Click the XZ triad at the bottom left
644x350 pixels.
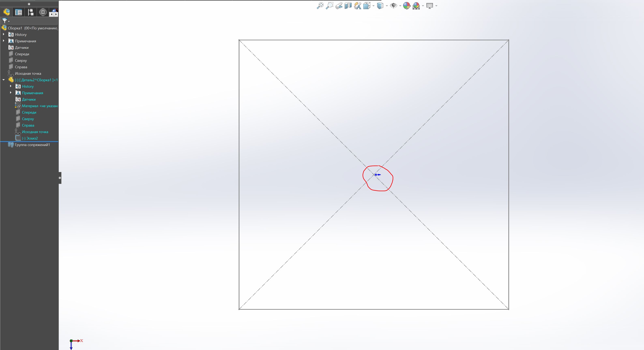[76, 344]
